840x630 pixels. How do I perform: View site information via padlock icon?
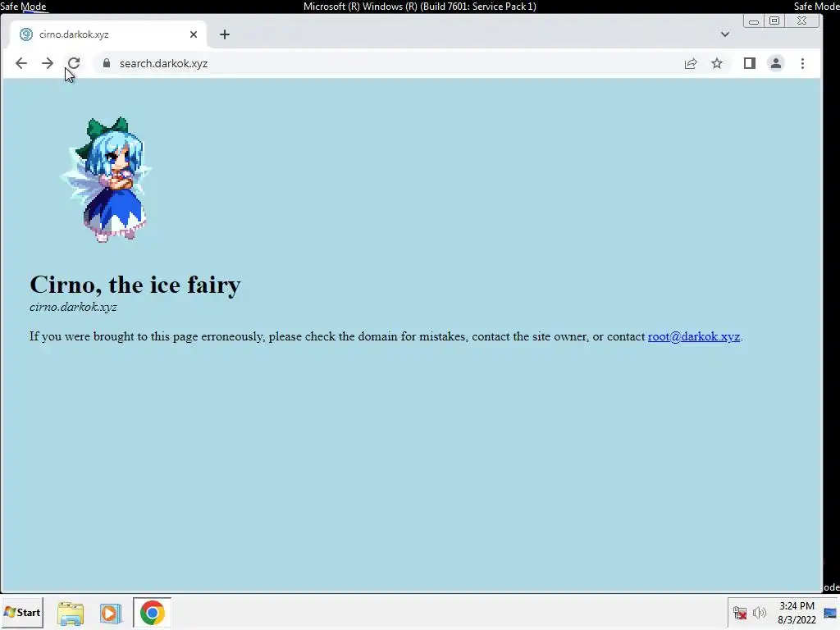106,63
